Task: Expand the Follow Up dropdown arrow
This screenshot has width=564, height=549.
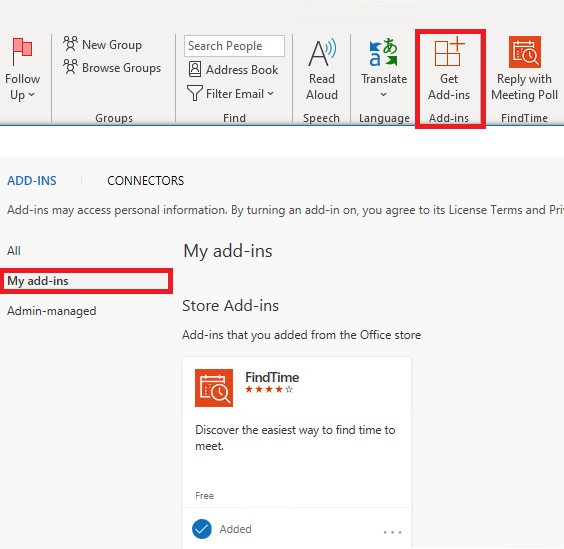Action: point(32,95)
